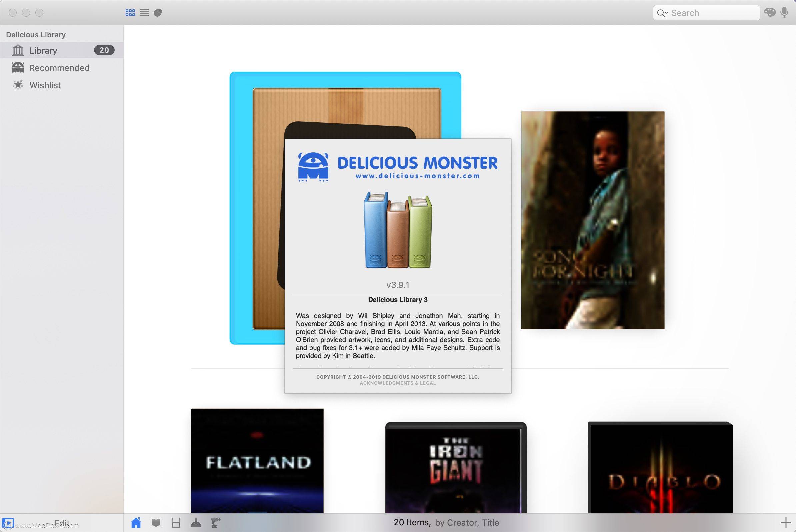Click the Library bank building icon

click(18, 50)
